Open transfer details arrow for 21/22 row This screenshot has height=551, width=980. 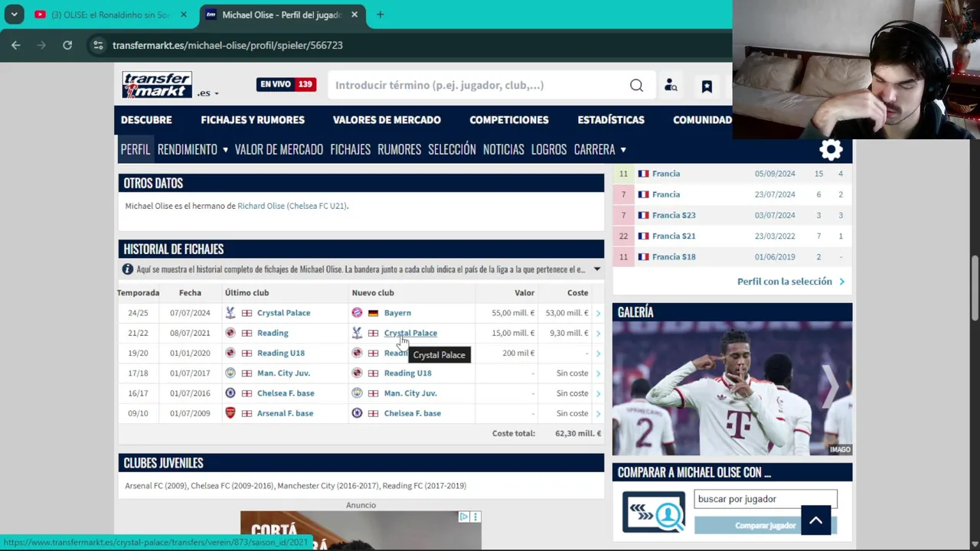pos(598,333)
